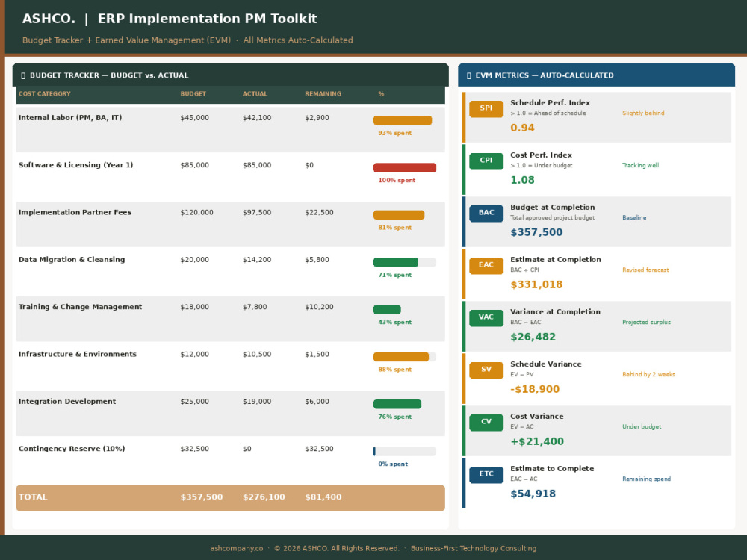This screenshot has height=560, width=747.
Task: Click the total actual value $276,100
Action: (264, 497)
